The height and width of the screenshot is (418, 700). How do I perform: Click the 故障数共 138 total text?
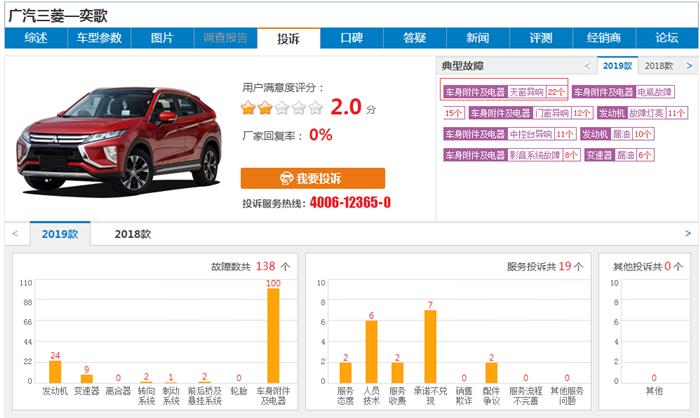point(250,267)
